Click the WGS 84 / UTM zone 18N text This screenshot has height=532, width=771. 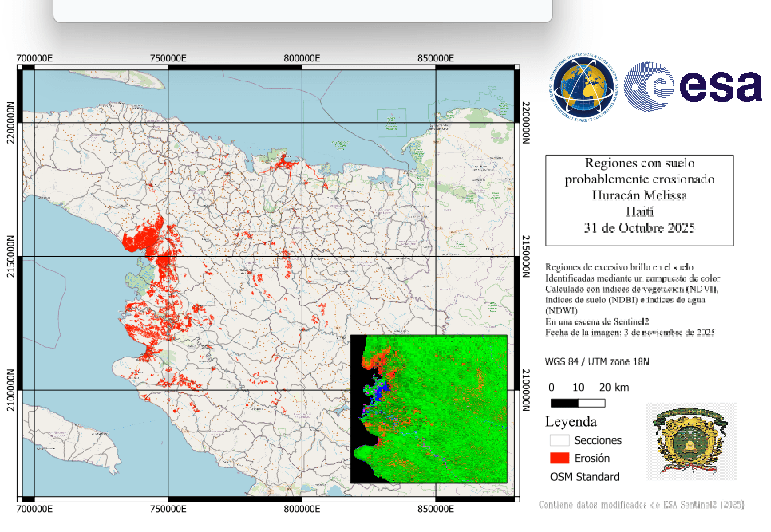coord(597,361)
